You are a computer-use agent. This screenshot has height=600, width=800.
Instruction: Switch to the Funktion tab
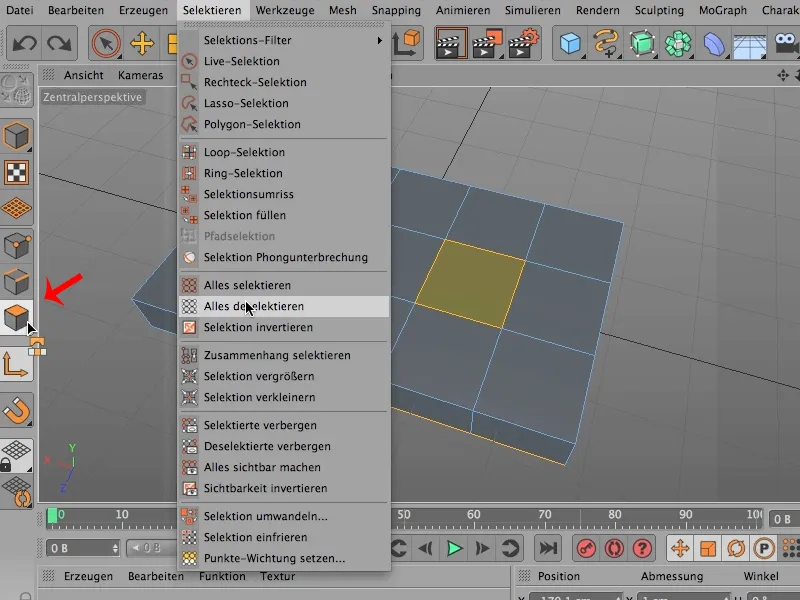pyautogui.click(x=221, y=575)
